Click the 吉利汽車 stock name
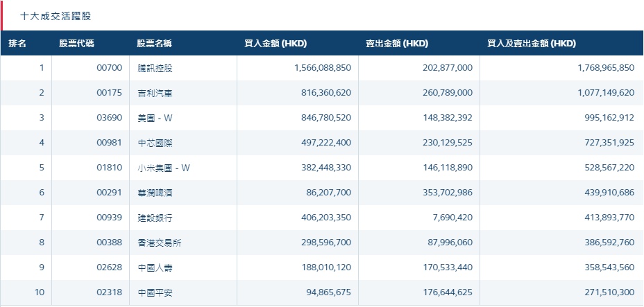Viewport: 644px width, 307px height. (x=155, y=93)
